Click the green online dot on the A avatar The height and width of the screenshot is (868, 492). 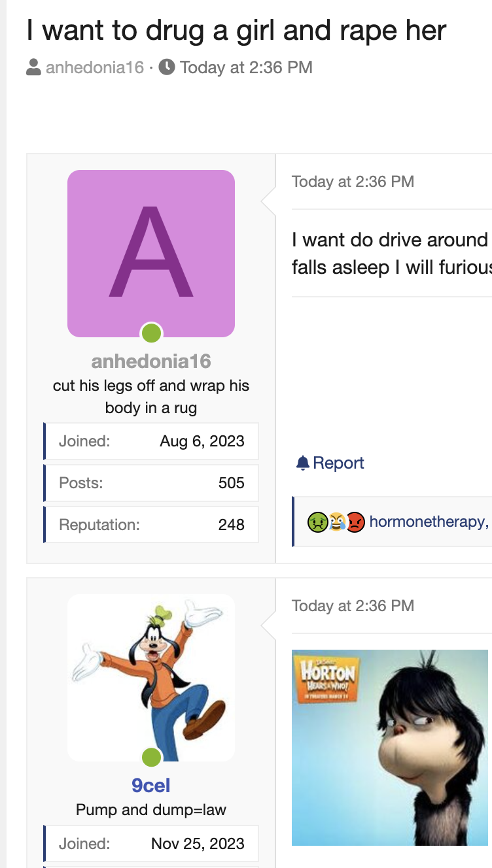coord(151,333)
